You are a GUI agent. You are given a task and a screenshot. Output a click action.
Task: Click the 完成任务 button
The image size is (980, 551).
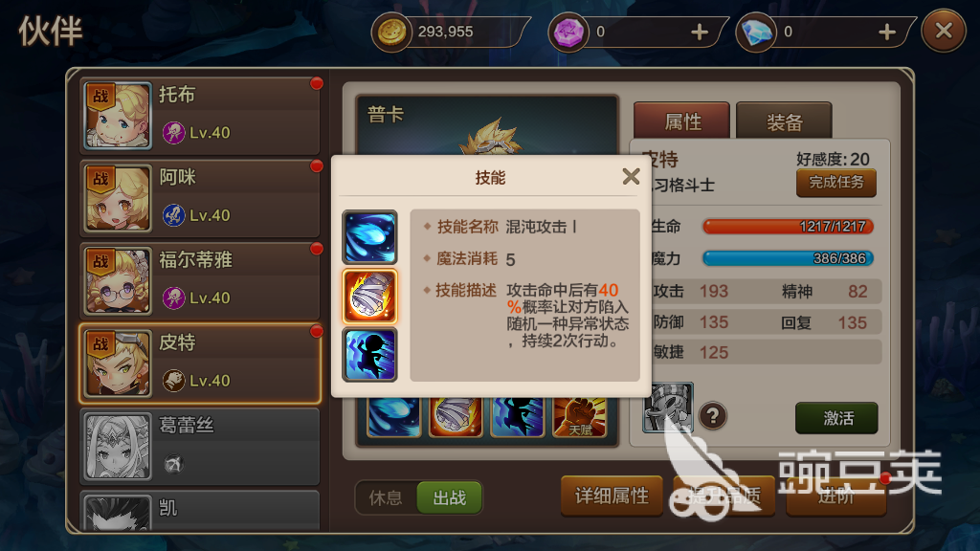pos(836,183)
